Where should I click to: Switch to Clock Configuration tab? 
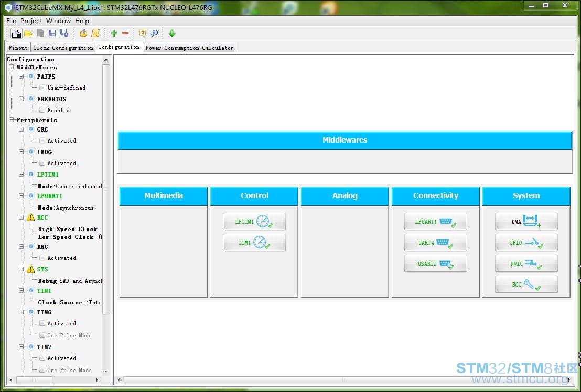(x=63, y=48)
